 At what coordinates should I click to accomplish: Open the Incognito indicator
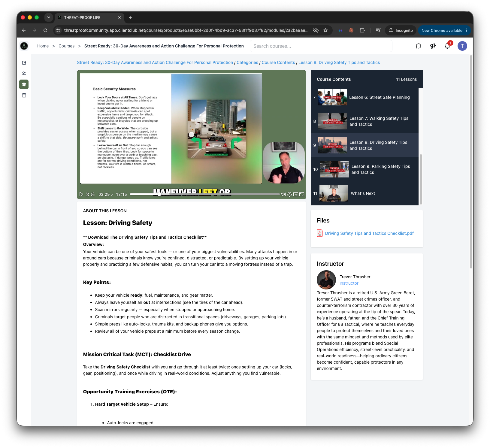pyautogui.click(x=401, y=30)
